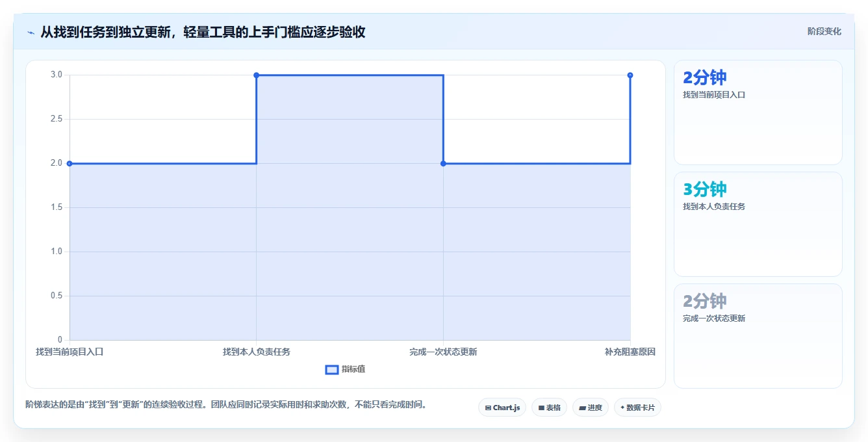Click the card caption 找到当前项目入口 under blue 2分钟
The image size is (868, 442).
click(714, 95)
